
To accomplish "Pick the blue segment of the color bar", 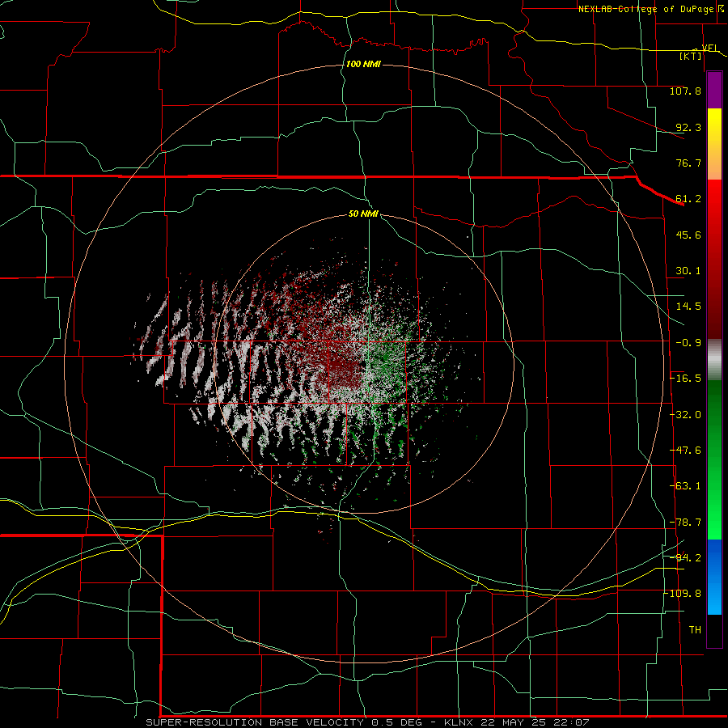I will pos(714,577).
